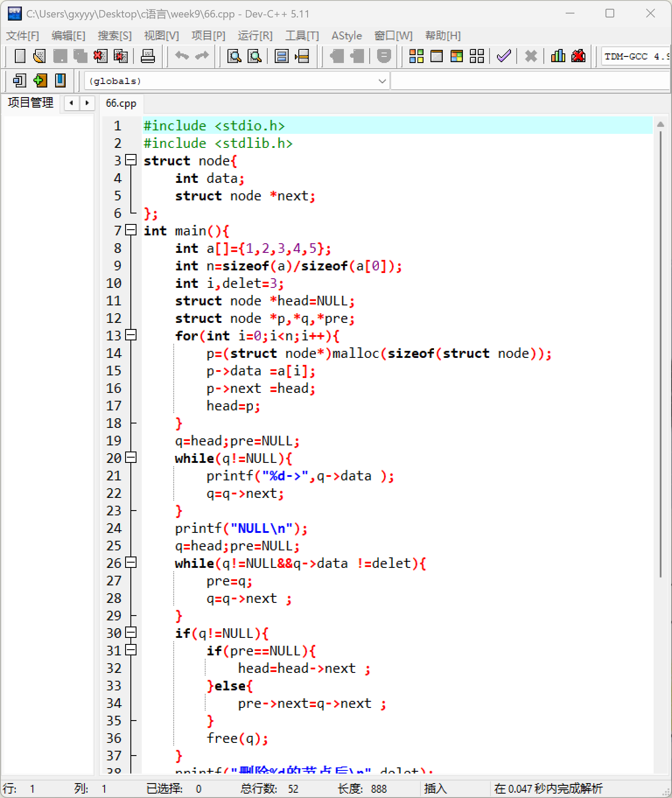Viewport: 672px width, 798px height.
Task: Compile with the four-squares icon
Action: (x=416, y=56)
